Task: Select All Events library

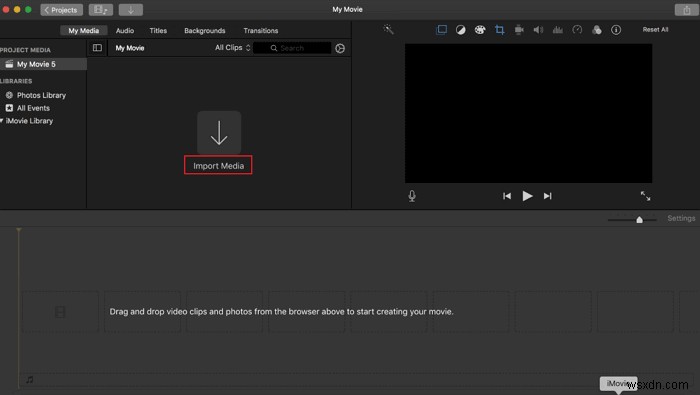Action: 33,108
